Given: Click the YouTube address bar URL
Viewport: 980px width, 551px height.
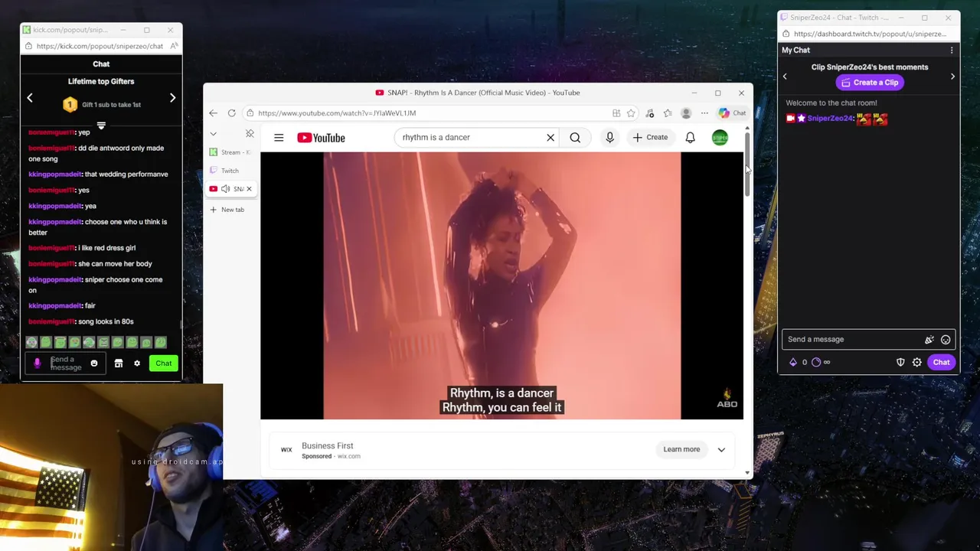Looking at the screenshot, I should tap(337, 113).
